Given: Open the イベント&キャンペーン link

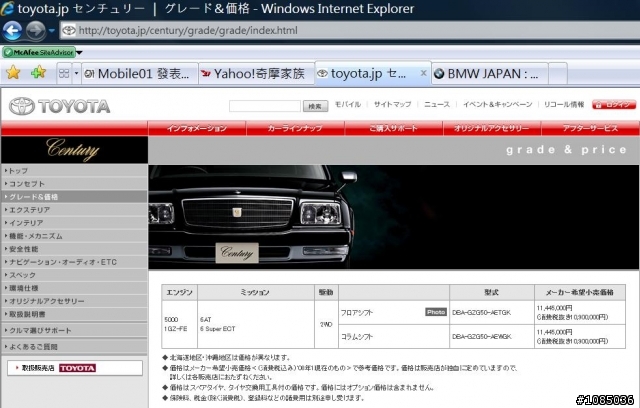Looking at the screenshot, I should (498, 104).
